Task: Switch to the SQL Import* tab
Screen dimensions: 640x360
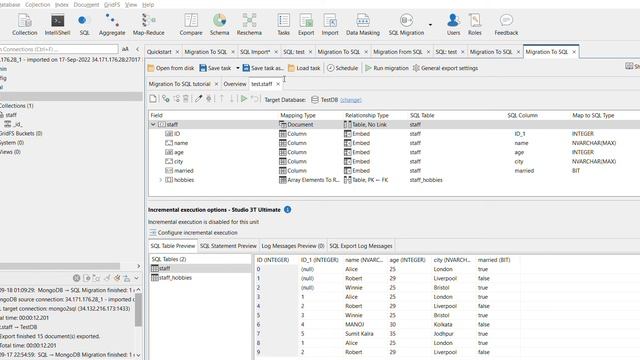Action: (x=255, y=52)
